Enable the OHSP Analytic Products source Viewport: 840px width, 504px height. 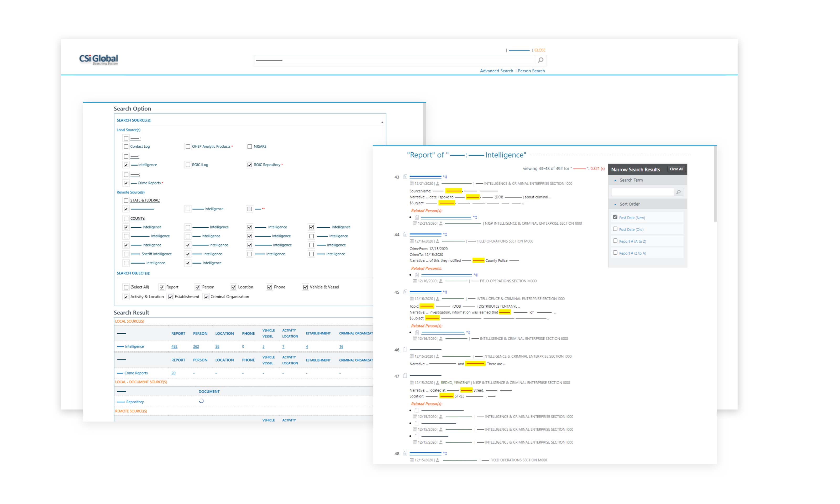point(188,147)
